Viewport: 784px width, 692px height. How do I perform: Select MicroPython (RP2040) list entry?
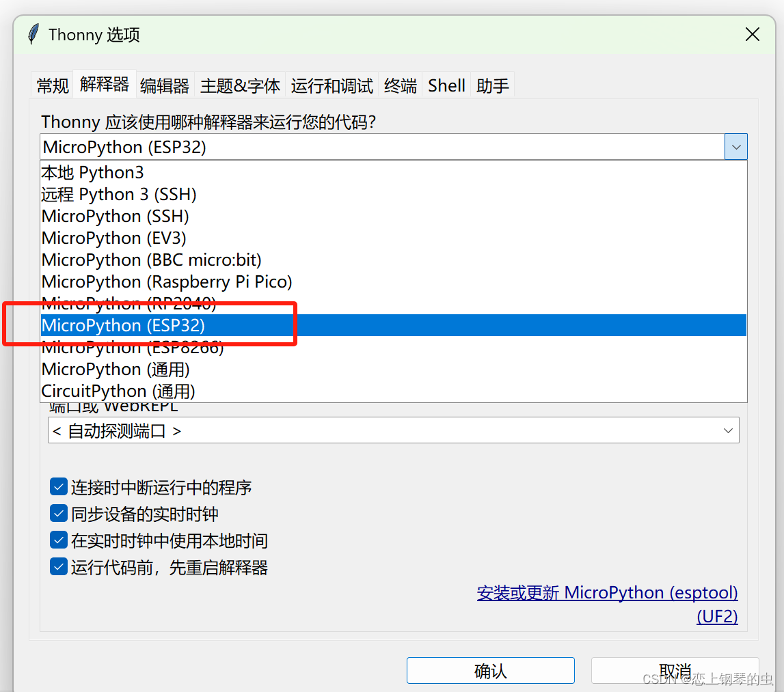(x=394, y=303)
